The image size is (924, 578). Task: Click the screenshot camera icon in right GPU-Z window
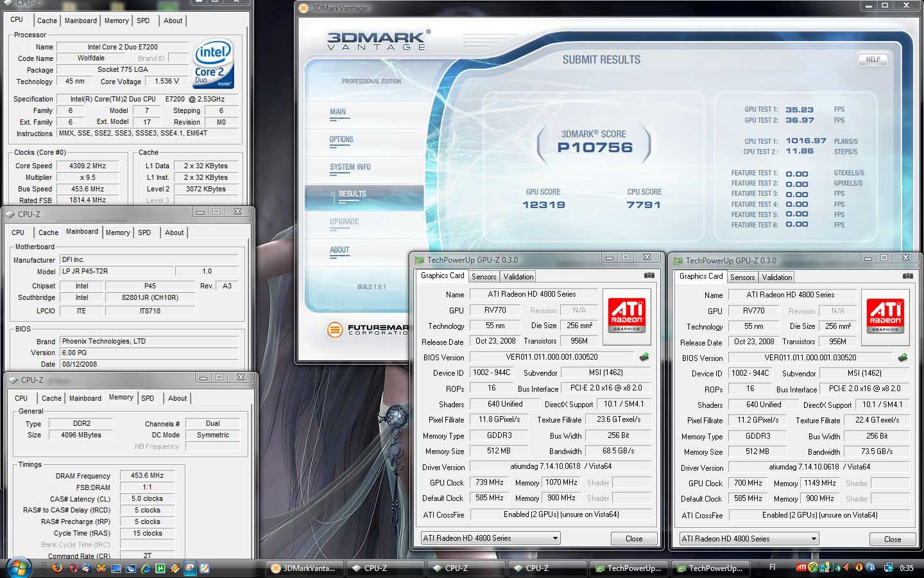pos(908,276)
